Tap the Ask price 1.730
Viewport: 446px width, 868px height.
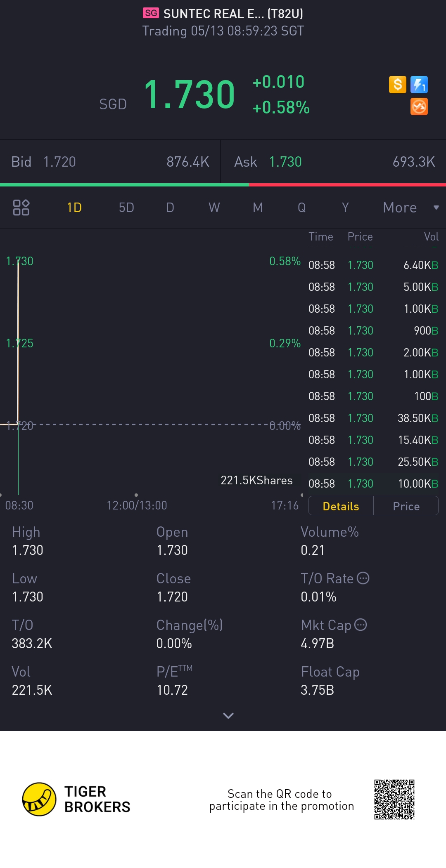[x=285, y=162]
